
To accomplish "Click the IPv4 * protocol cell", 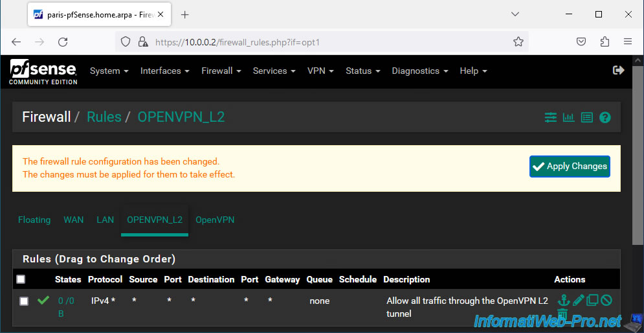I will click(x=103, y=301).
